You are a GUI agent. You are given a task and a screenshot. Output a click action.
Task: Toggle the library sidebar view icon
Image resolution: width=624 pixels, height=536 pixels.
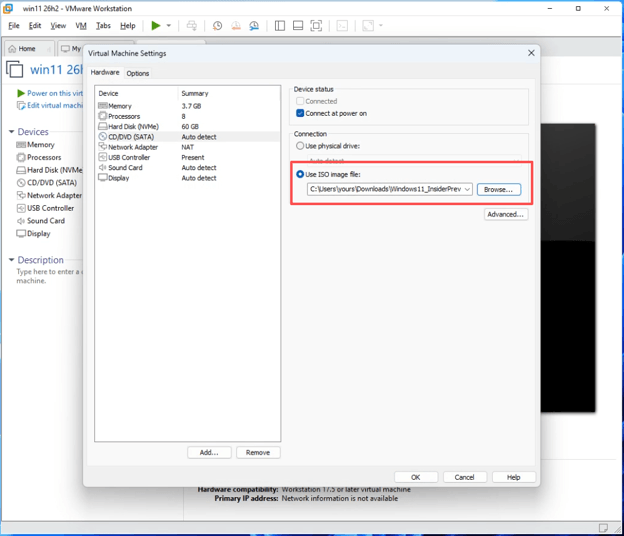(x=280, y=26)
